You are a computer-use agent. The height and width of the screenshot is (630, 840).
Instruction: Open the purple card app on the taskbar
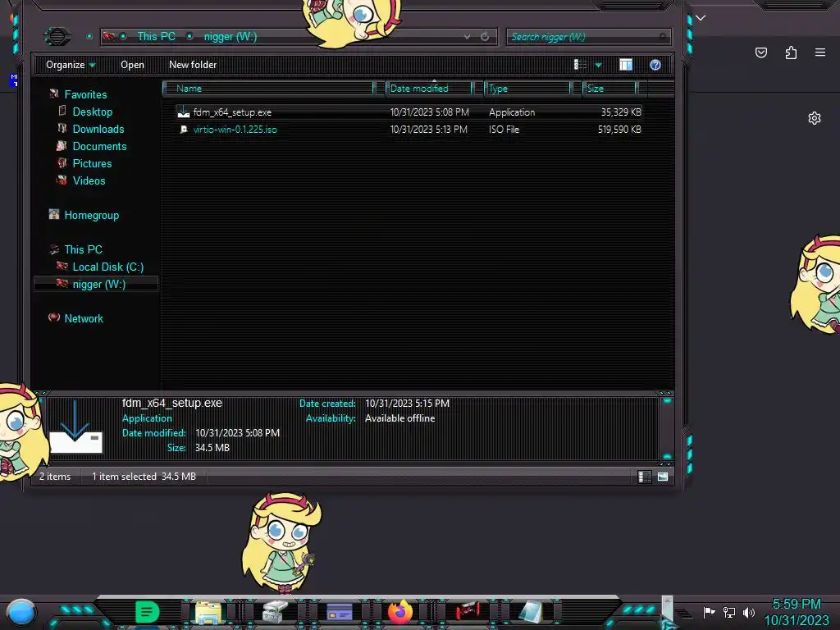coord(339,612)
